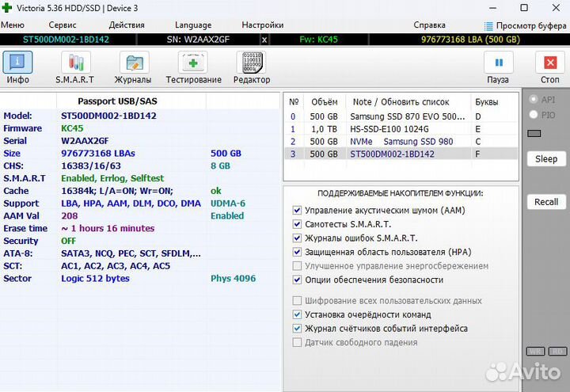The image size is (570, 392).
Task: Click the Sleep button
Action: pos(546,159)
